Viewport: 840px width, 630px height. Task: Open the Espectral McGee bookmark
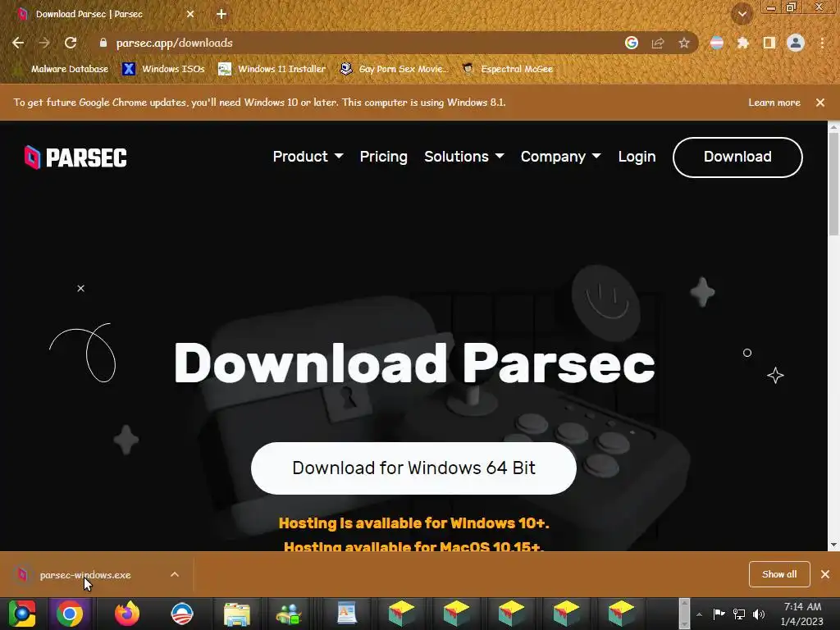click(x=508, y=69)
